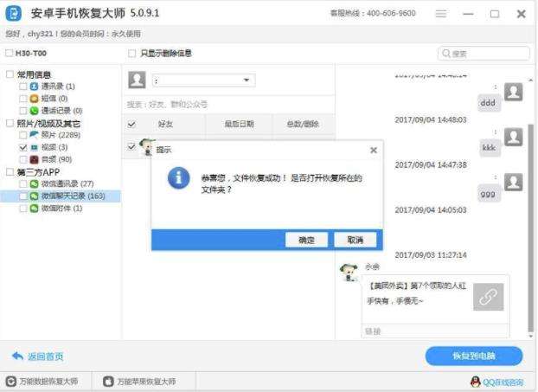Click the 音频 audio icon
Viewport: 538px width, 392px height.
tap(34, 159)
